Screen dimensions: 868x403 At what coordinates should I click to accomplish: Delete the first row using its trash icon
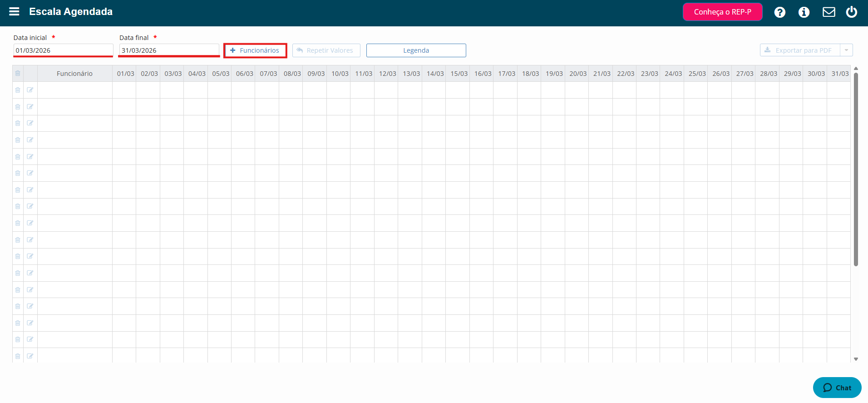click(18, 90)
